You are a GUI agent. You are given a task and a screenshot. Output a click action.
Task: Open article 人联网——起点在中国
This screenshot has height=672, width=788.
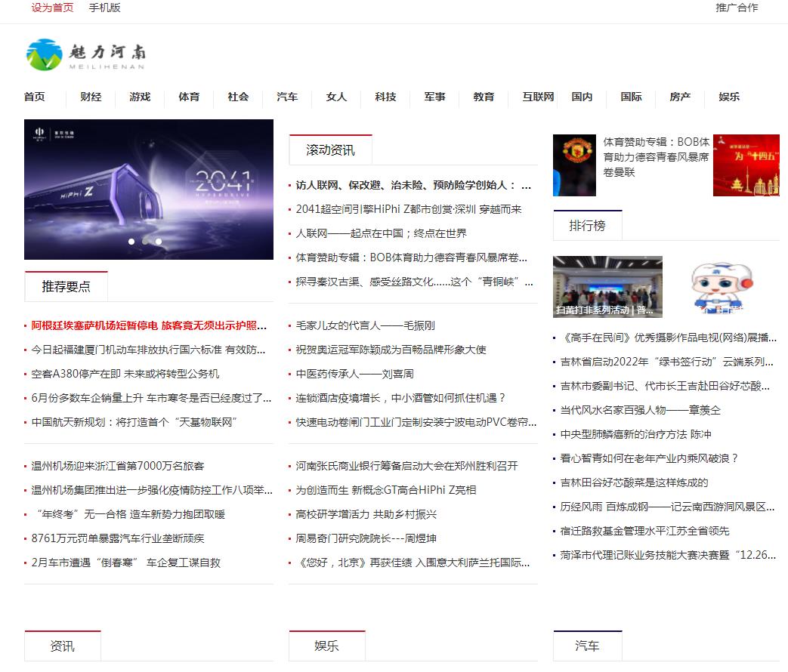coord(381,233)
